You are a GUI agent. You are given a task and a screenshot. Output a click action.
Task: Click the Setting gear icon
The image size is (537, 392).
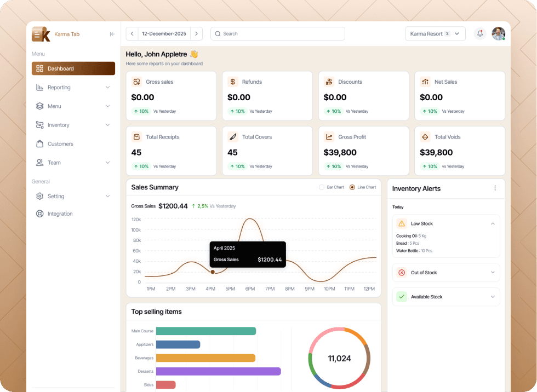39,196
